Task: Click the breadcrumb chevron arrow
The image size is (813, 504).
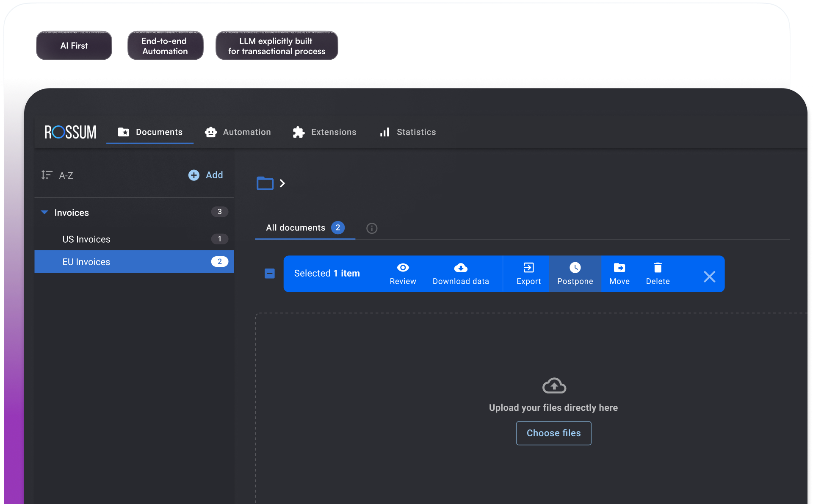Action: [282, 183]
